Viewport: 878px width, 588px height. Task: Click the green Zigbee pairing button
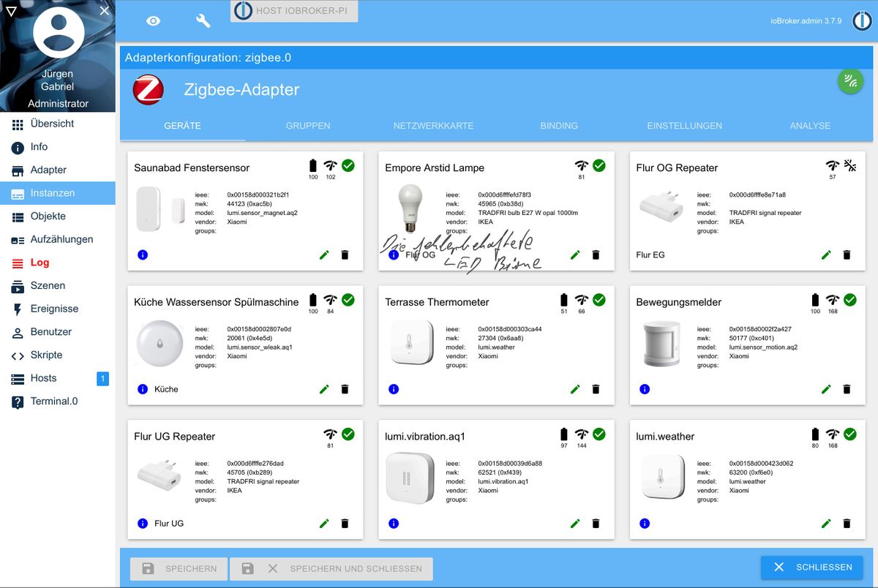click(x=849, y=80)
